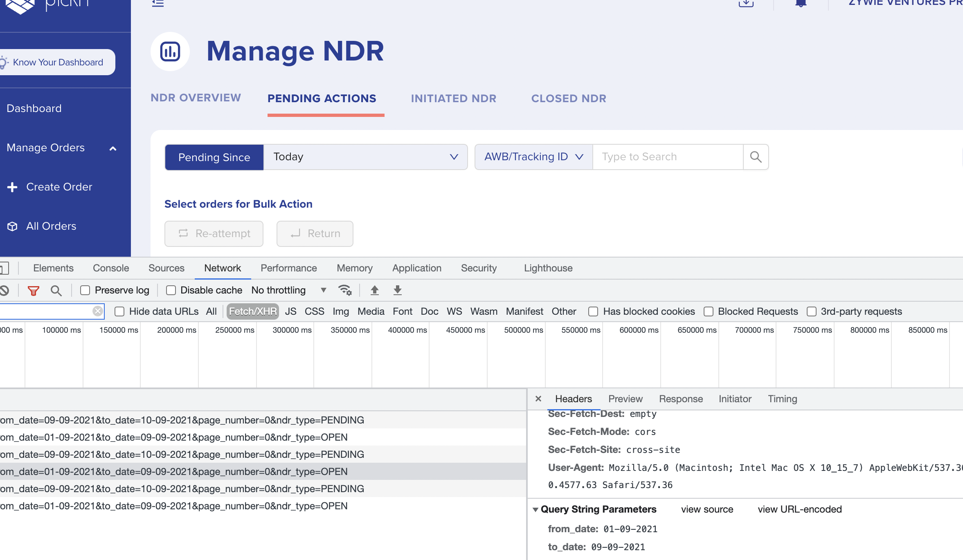Open the notifications bell icon

tap(801, 3)
